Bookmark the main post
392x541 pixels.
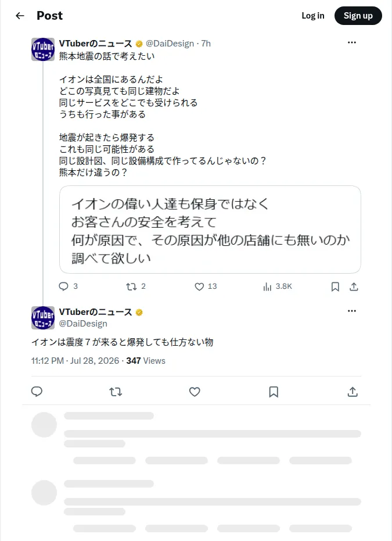pyautogui.click(x=274, y=392)
